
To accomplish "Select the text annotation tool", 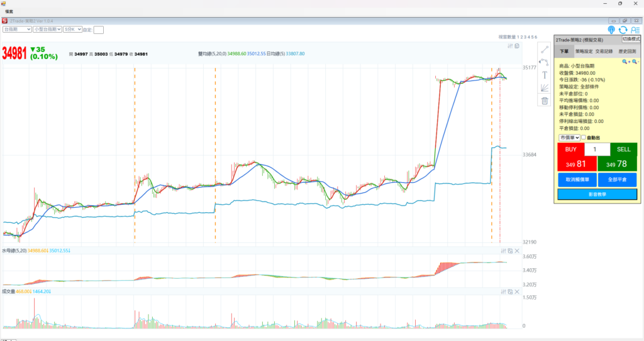I will coord(545,75).
